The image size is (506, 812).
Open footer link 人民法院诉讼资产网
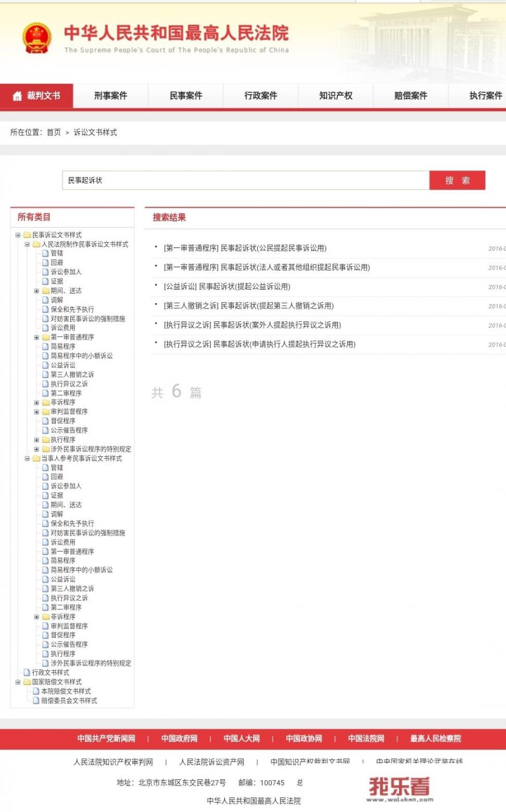tap(212, 762)
